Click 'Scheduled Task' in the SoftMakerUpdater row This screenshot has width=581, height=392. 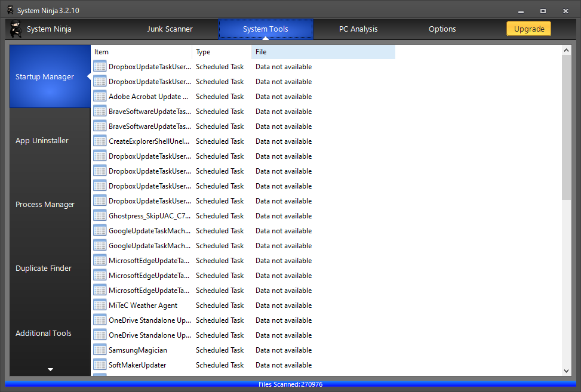click(x=220, y=365)
